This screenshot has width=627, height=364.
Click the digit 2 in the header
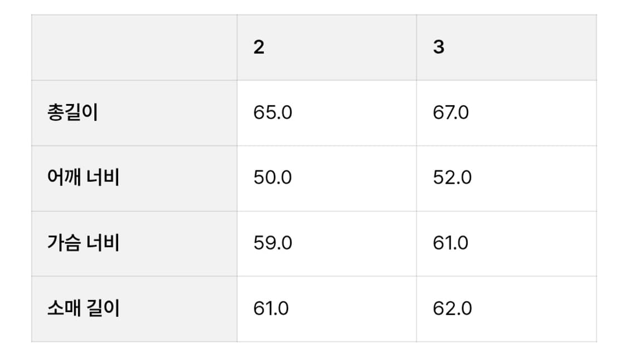pyautogui.click(x=259, y=48)
